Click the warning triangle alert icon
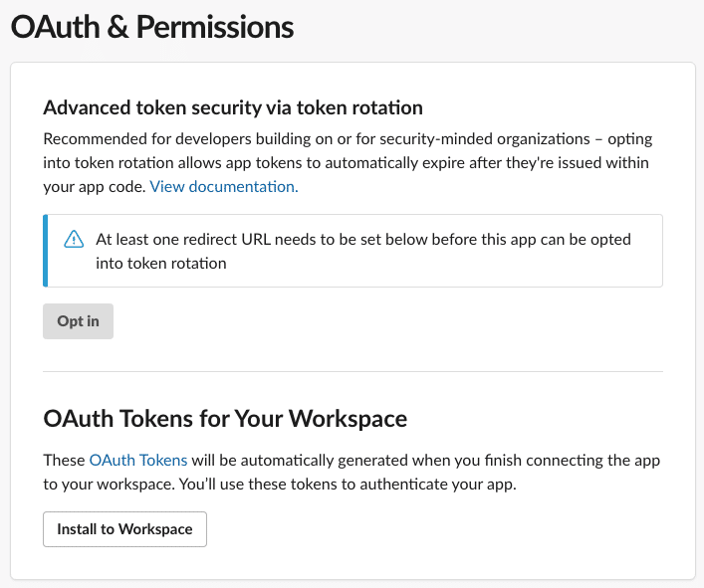This screenshot has height=588, width=704. pyautogui.click(x=74, y=239)
